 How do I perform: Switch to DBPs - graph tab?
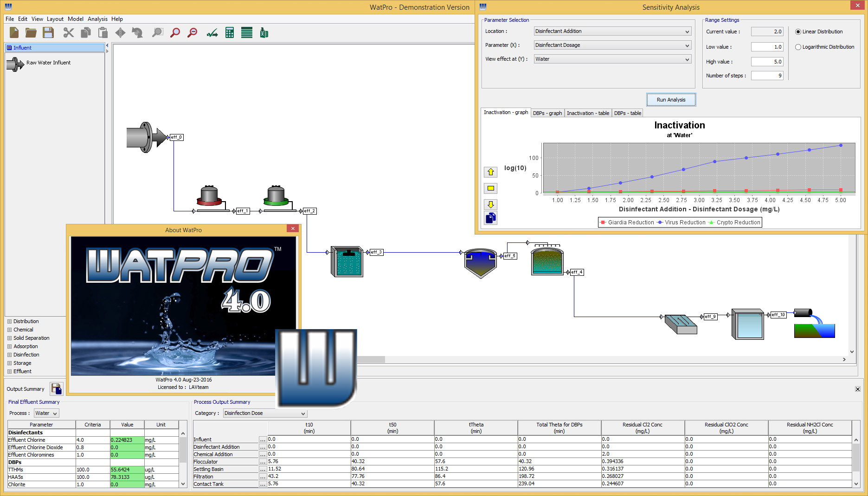(x=547, y=113)
